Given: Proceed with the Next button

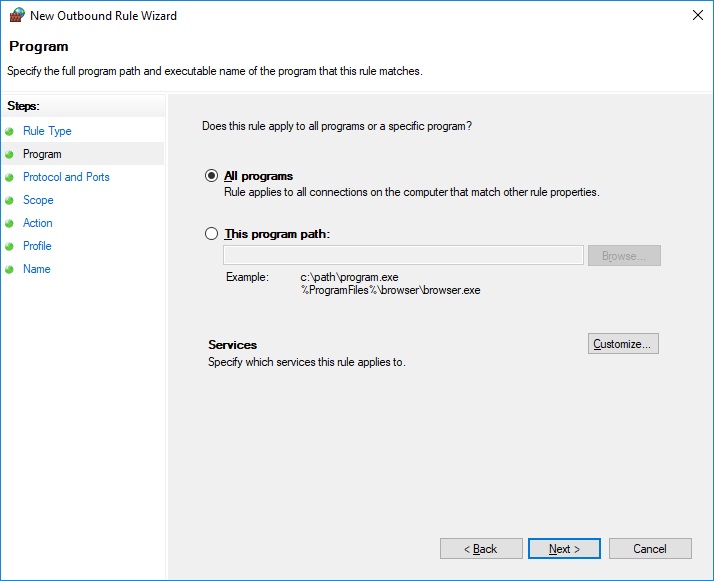Looking at the screenshot, I should click(x=564, y=549).
